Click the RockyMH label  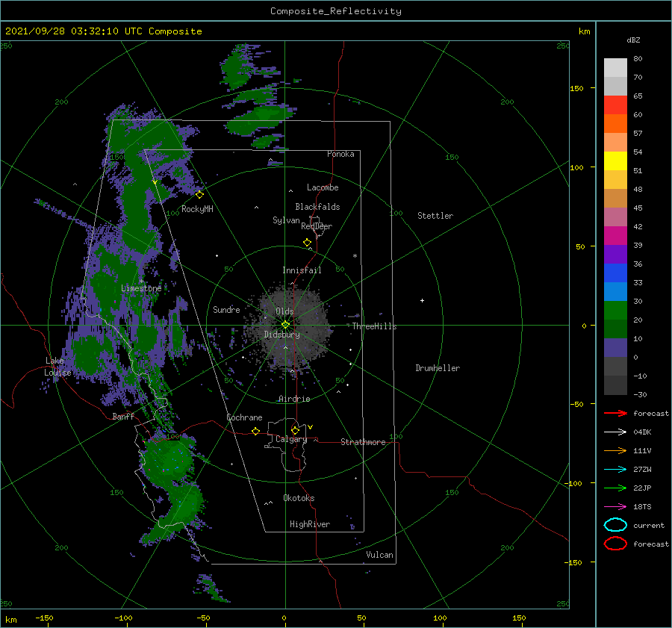click(x=197, y=209)
